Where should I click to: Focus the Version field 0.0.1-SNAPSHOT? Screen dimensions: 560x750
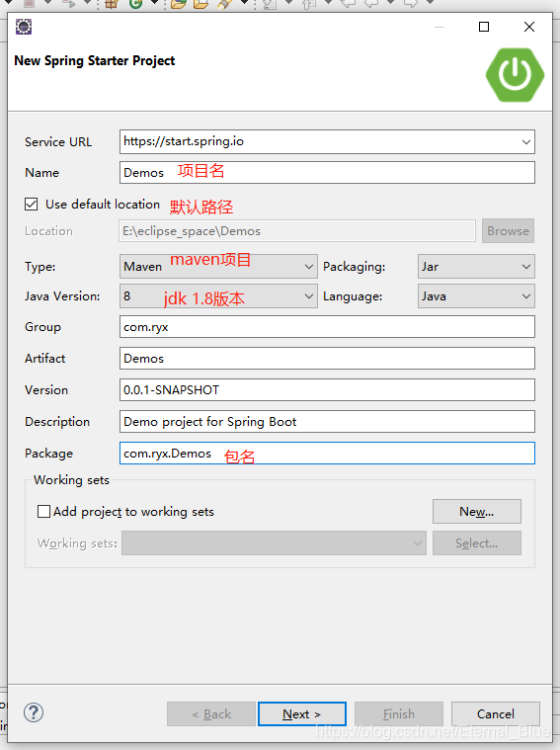pyautogui.click(x=327, y=390)
